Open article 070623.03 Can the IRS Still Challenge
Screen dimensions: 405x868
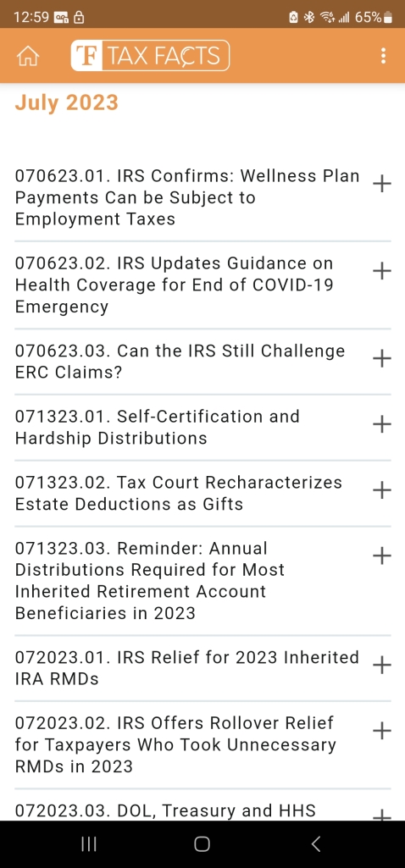(x=180, y=362)
